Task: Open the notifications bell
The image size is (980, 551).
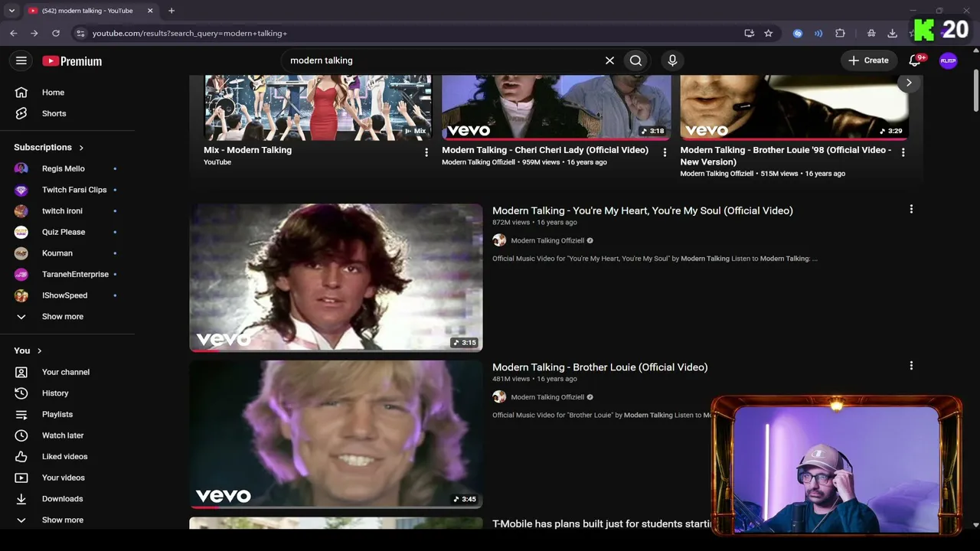Action: pos(915,60)
